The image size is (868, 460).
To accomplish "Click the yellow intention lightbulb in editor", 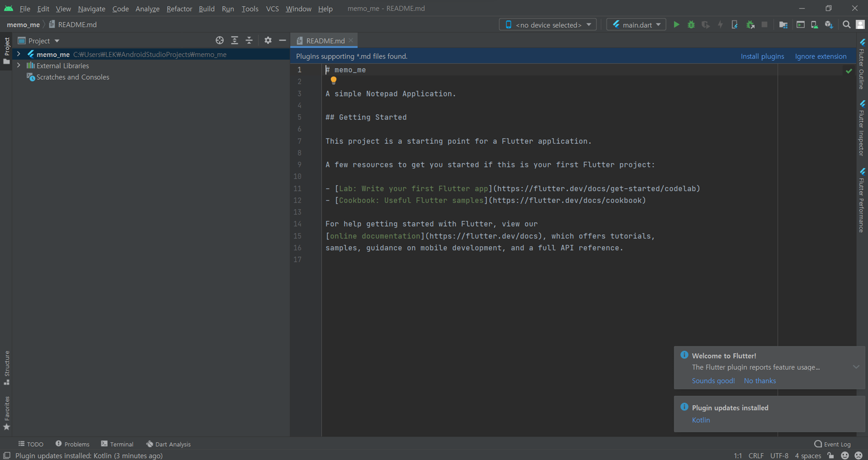I will pyautogui.click(x=333, y=80).
